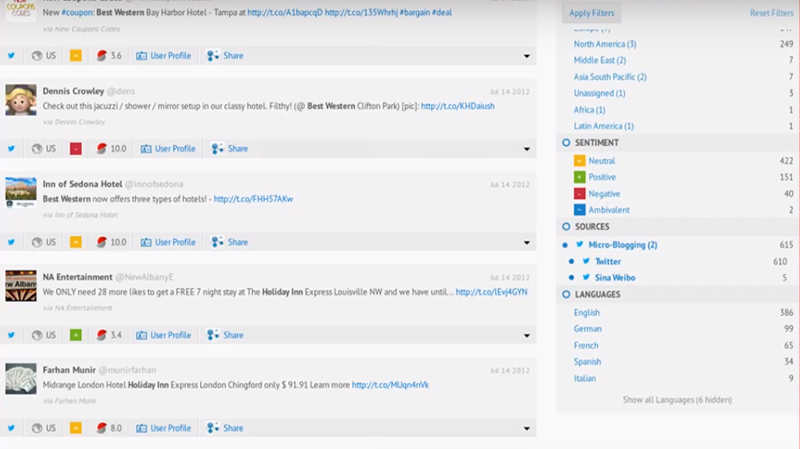This screenshot has height=449, width=800.
Task: Open User Profile for Inn of Sedona Hotel
Action: [167, 242]
